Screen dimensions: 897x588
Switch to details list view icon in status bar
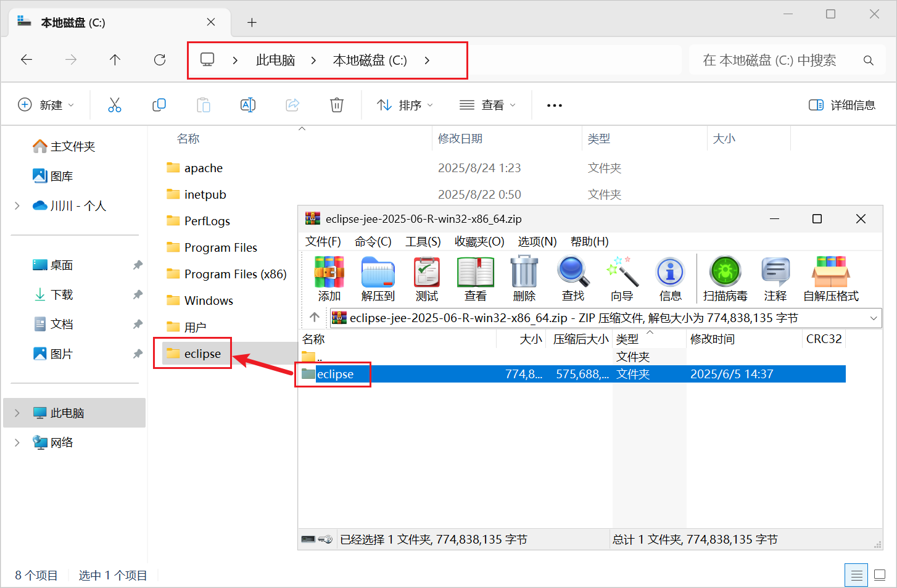(856, 576)
